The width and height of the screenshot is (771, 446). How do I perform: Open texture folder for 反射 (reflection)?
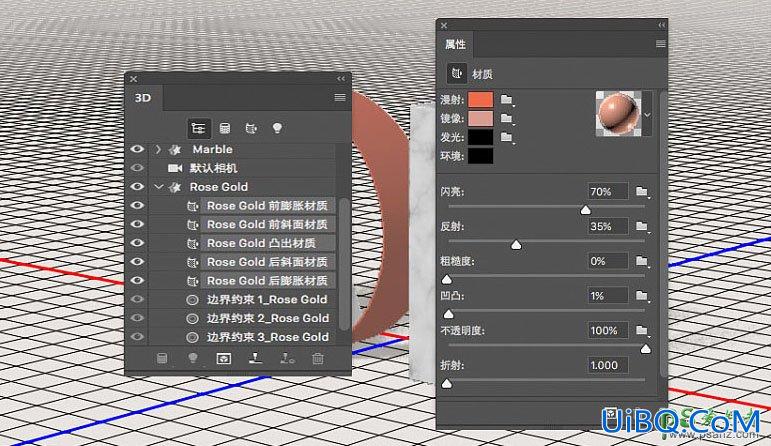click(642, 226)
